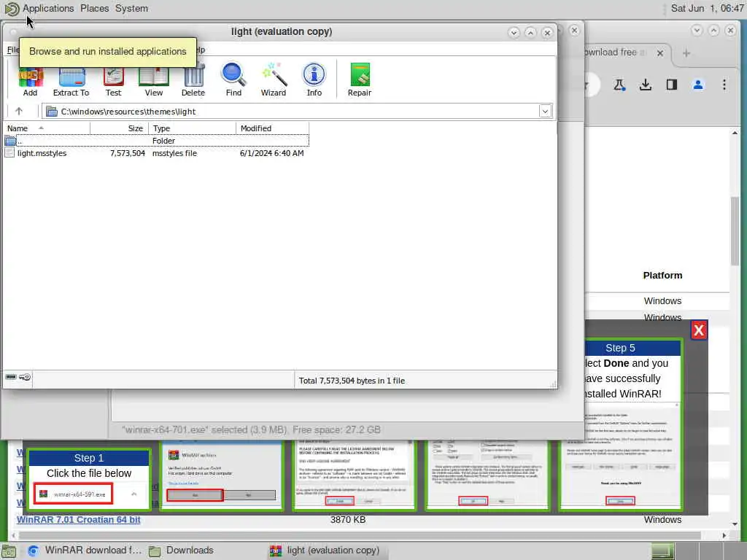
Task: Show archive Info
Action: pos(314,80)
